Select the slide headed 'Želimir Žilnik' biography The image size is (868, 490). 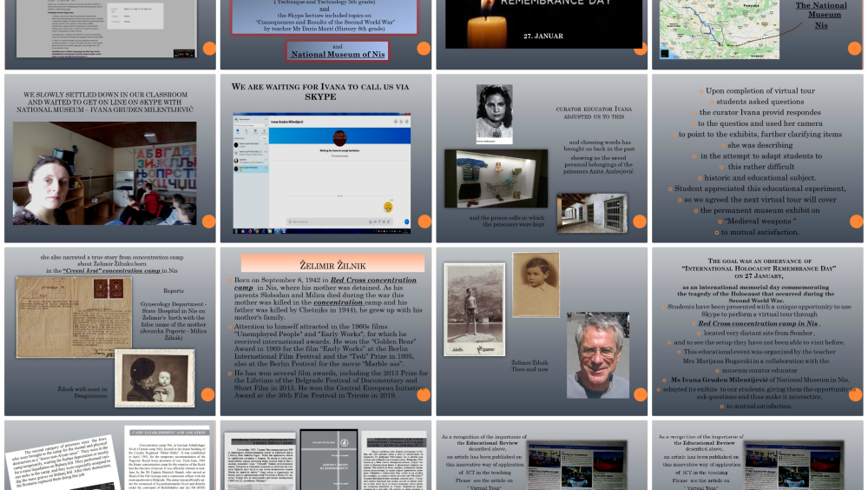coord(325,332)
